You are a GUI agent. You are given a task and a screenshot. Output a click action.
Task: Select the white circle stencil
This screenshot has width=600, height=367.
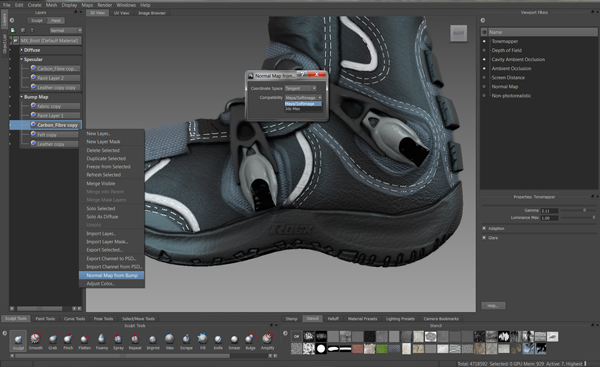coord(321,349)
